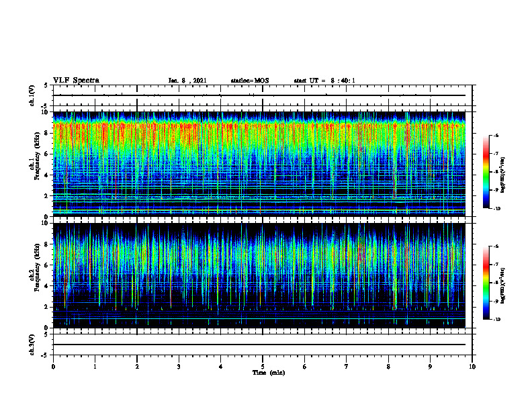Click time axis tick label "8"
Image resolution: width=532 pixels, height=411 pixels.
click(x=388, y=367)
